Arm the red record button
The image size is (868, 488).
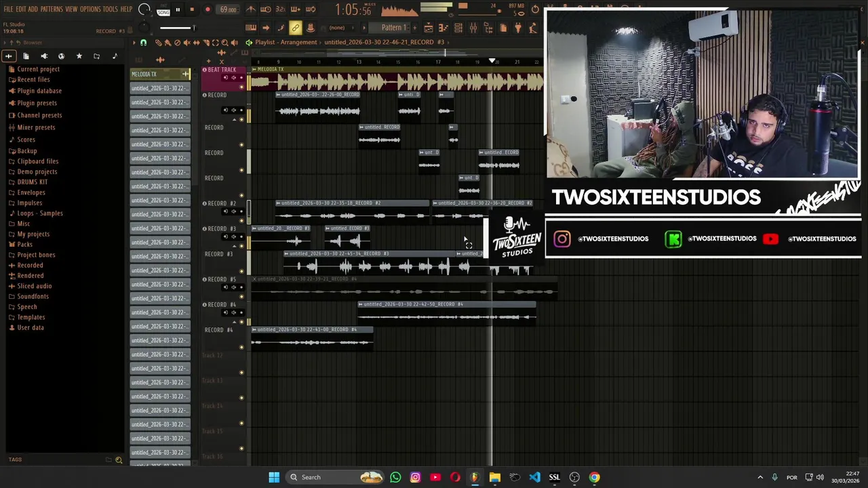click(208, 9)
